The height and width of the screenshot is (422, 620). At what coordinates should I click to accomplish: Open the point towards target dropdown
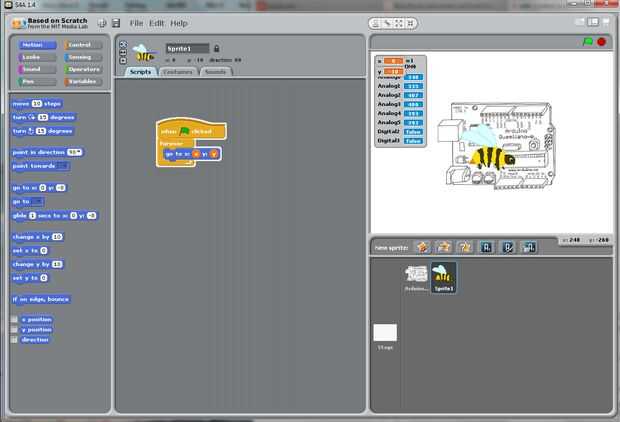point(62,166)
